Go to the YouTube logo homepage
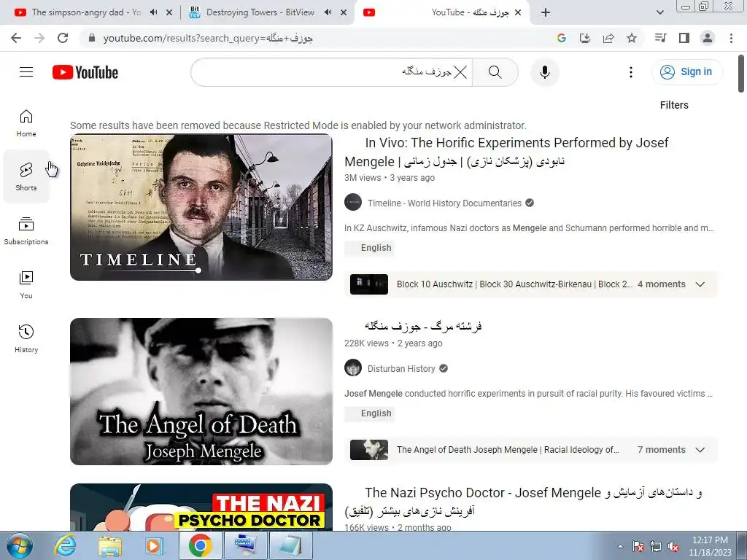Screen dimensions: 747x560 click(x=85, y=72)
